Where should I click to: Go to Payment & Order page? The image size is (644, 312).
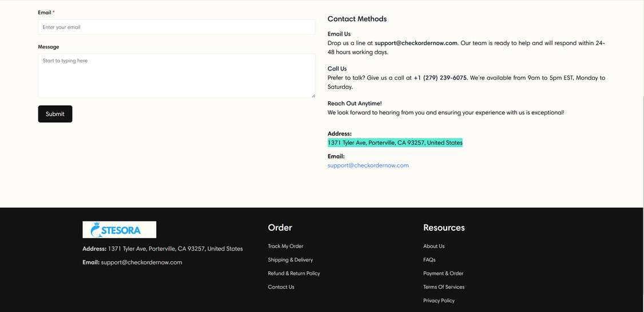[443, 274]
